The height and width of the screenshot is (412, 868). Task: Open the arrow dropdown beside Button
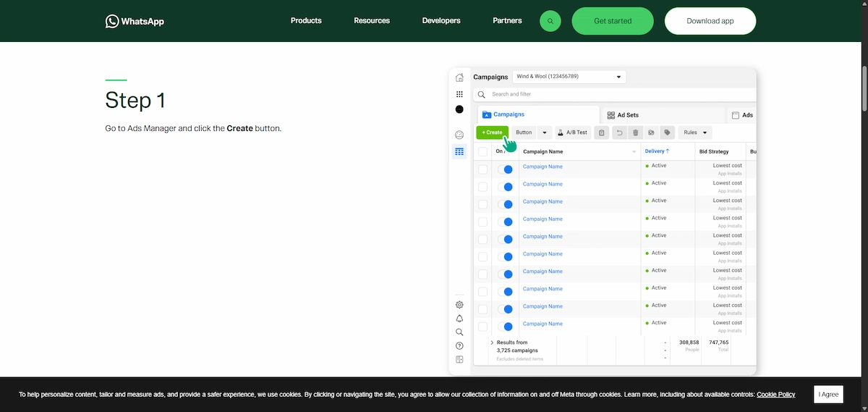[x=544, y=133]
